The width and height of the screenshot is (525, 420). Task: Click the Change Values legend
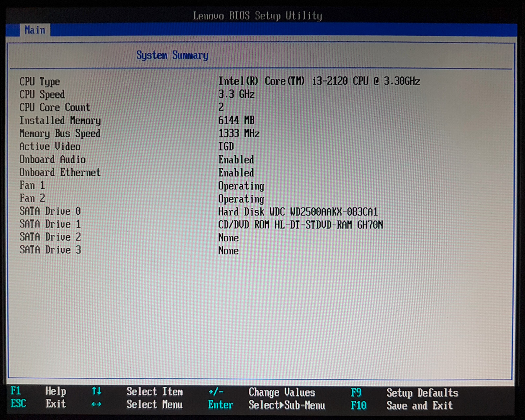pos(282,392)
